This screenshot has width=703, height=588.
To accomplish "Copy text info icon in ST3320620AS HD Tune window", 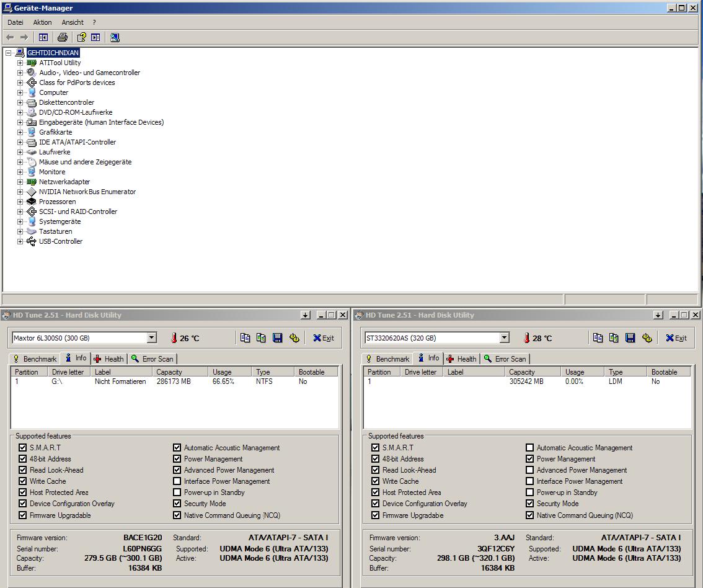I will (598, 338).
